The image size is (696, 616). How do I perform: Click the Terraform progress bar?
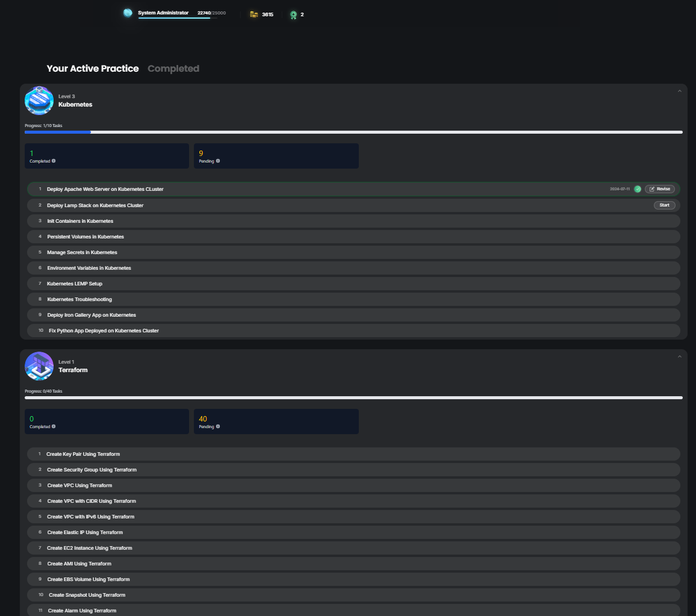point(354,397)
